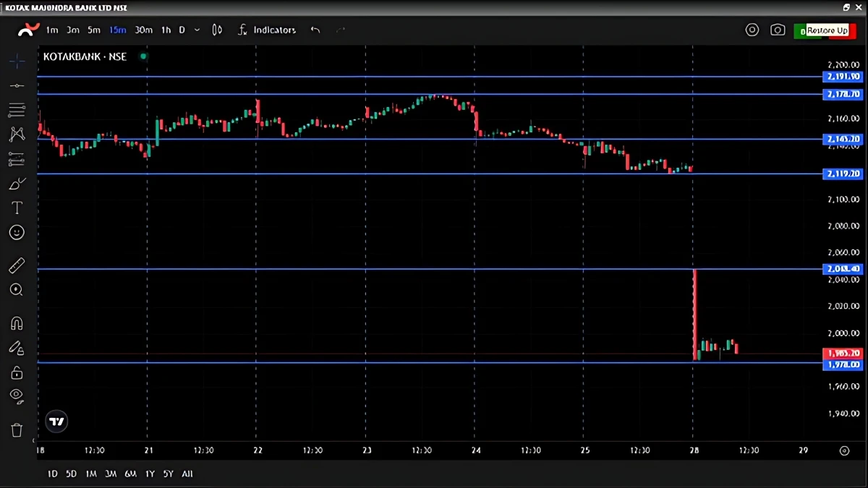The width and height of the screenshot is (868, 488).
Task: Select the ruler measure tool
Action: pos(17,266)
